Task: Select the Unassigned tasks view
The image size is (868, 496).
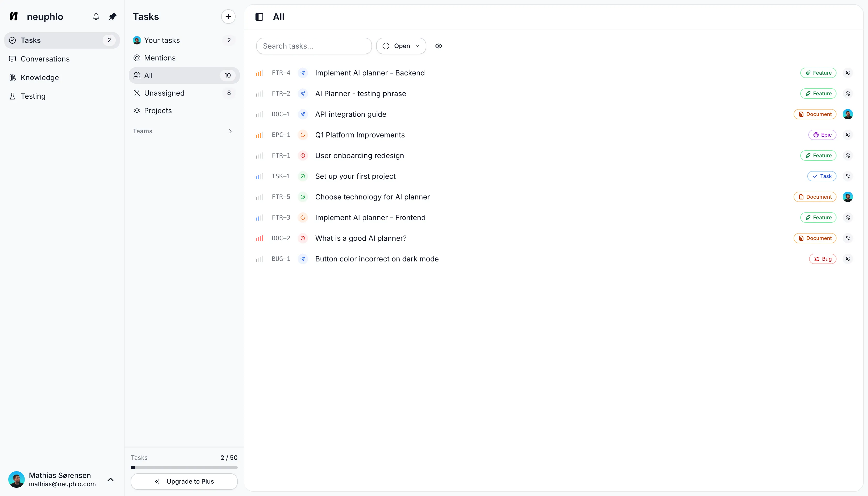Action: pos(164,93)
